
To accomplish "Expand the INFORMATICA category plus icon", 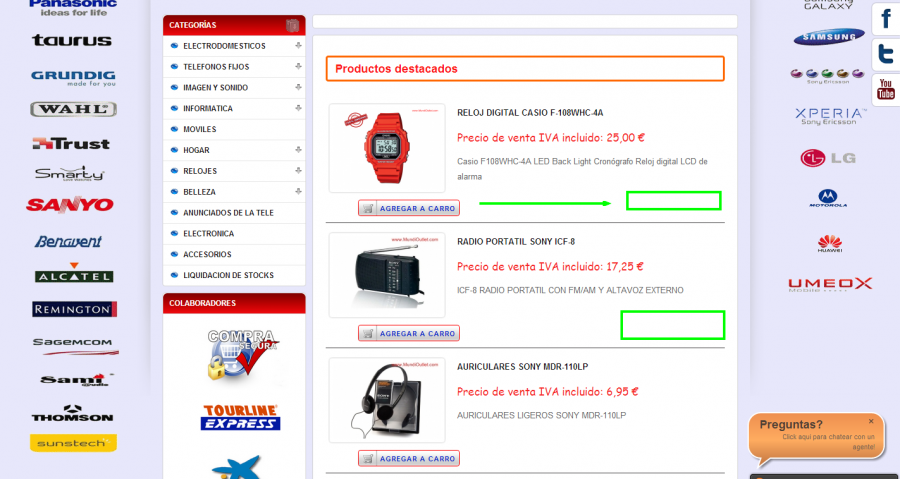I will 298,108.
